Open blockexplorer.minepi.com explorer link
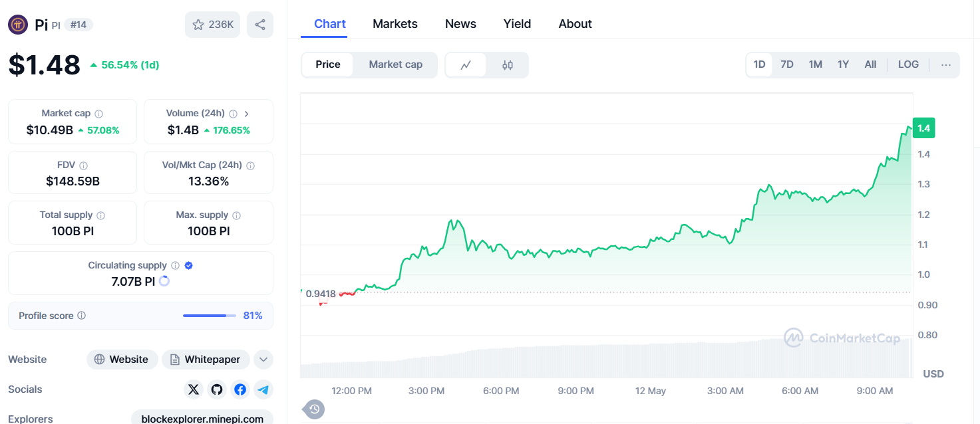The width and height of the screenshot is (980, 424). coord(202,417)
